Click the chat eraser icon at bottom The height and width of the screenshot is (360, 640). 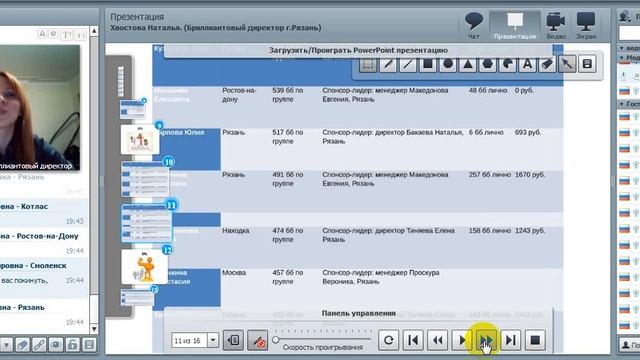click(x=22, y=345)
